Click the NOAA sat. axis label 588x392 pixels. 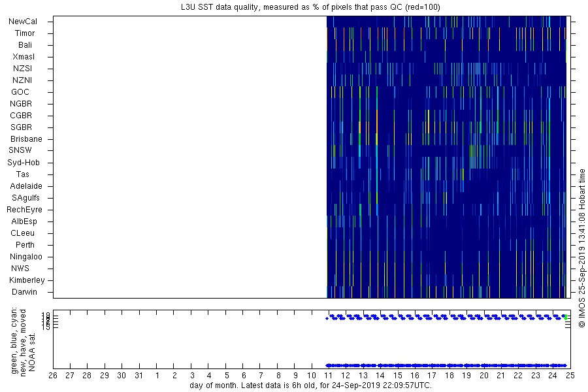pos(32,352)
